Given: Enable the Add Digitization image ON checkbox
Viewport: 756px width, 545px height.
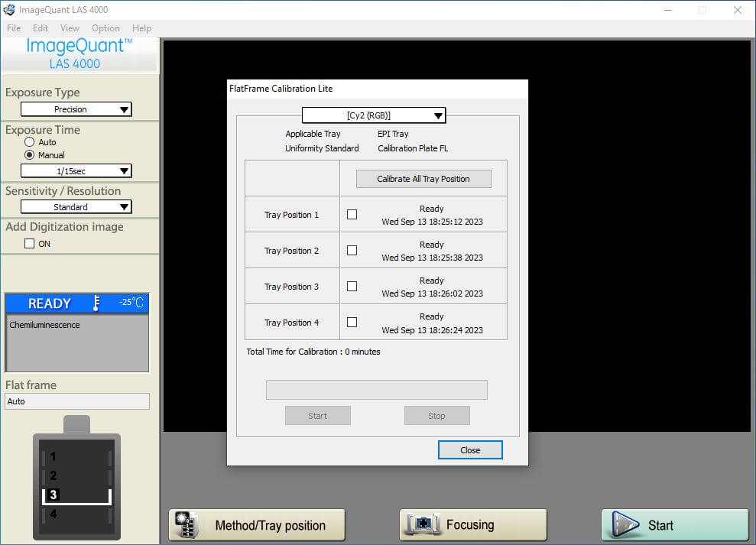Looking at the screenshot, I should click(x=29, y=243).
